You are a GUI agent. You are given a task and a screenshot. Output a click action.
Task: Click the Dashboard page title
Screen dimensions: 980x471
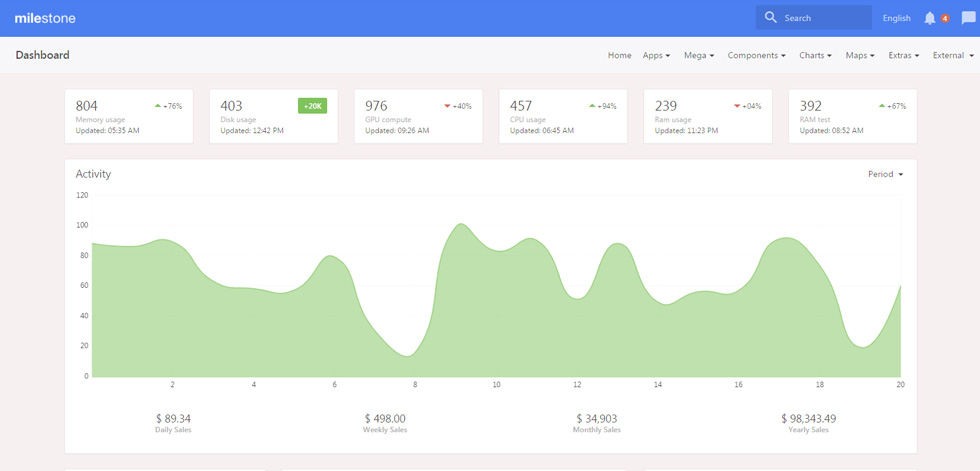pyautogui.click(x=42, y=55)
